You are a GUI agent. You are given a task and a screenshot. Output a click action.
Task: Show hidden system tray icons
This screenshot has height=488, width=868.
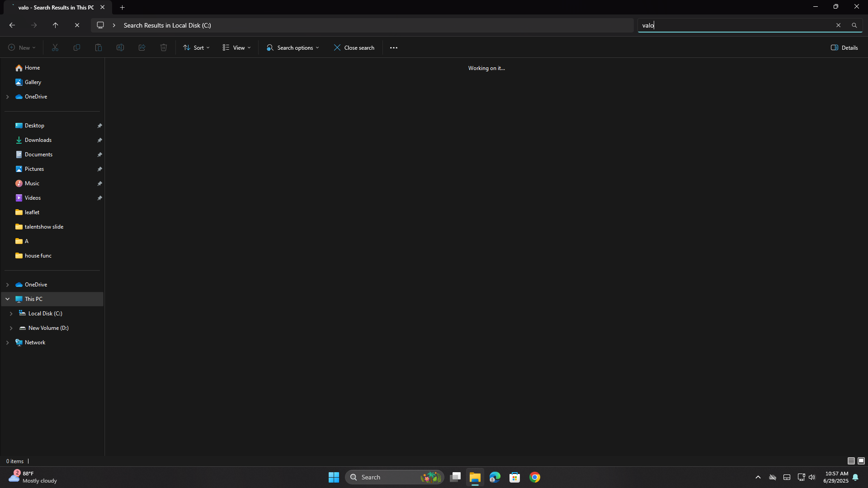tap(758, 477)
